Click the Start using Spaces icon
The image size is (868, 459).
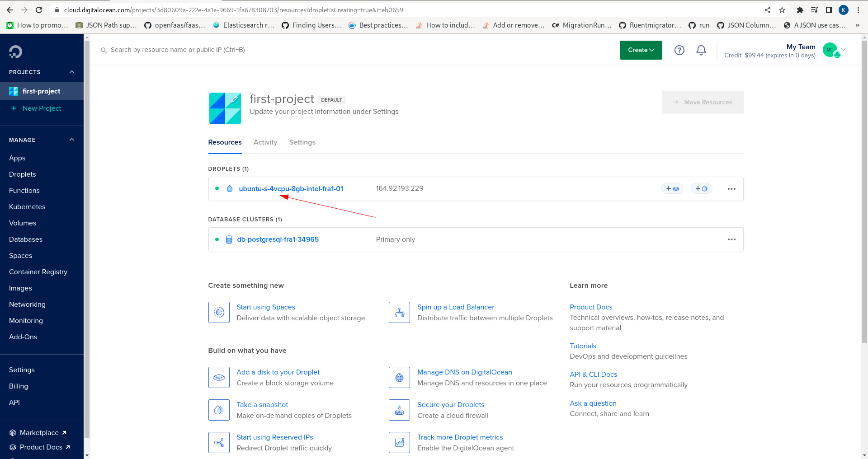point(219,313)
